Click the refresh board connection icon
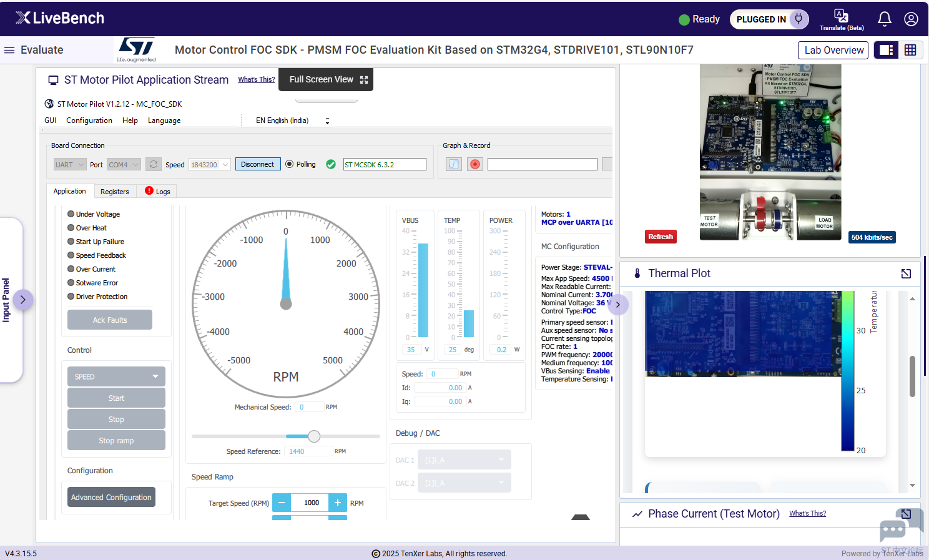Screen dimensions: 929x560 click(x=153, y=164)
